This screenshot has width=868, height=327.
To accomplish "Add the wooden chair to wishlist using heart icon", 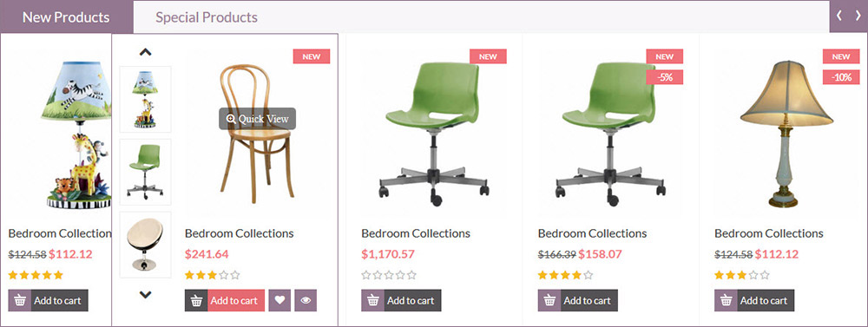I will pyautogui.click(x=279, y=300).
